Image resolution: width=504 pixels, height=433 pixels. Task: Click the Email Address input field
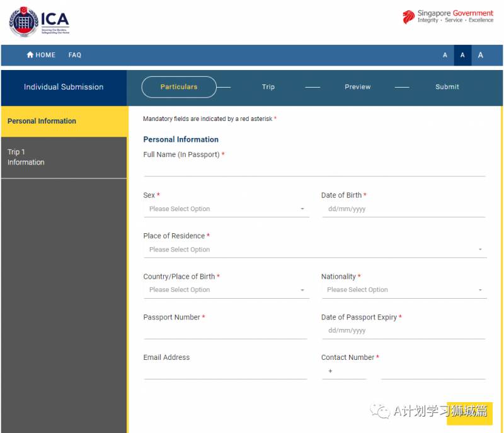(225, 372)
